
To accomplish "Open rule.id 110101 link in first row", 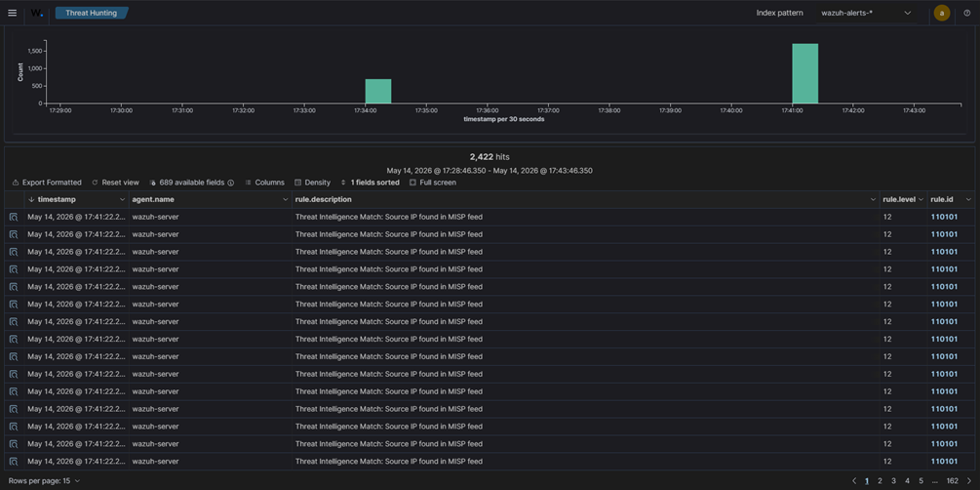I will point(944,217).
